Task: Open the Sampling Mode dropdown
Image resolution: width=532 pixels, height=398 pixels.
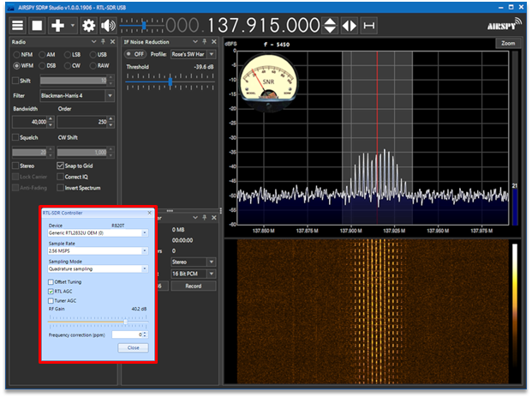Action: click(x=98, y=269)
